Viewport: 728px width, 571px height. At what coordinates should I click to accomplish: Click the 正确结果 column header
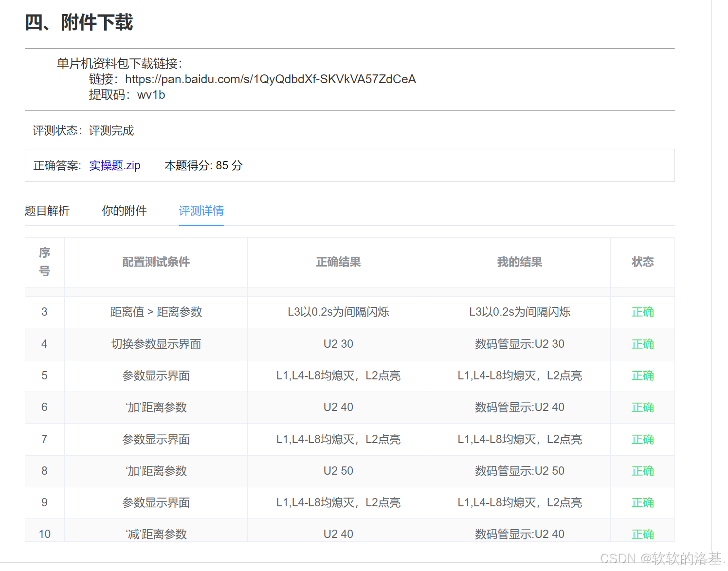(x=338, y=262)
